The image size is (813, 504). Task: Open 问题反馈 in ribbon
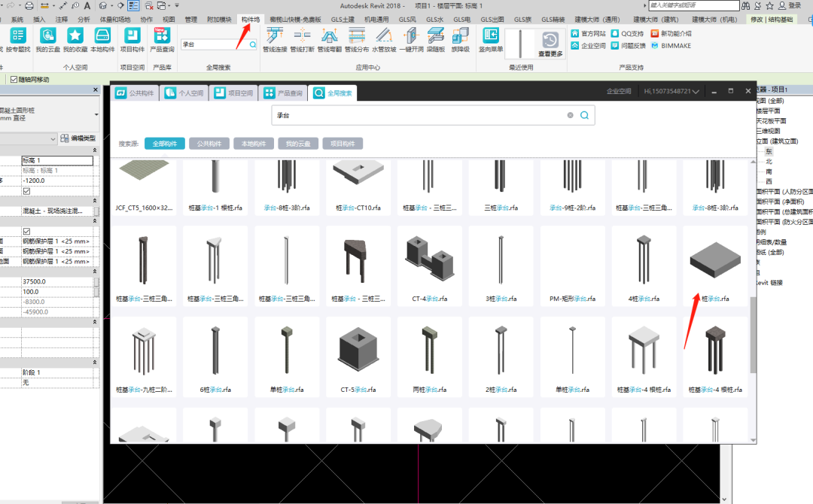629,46
